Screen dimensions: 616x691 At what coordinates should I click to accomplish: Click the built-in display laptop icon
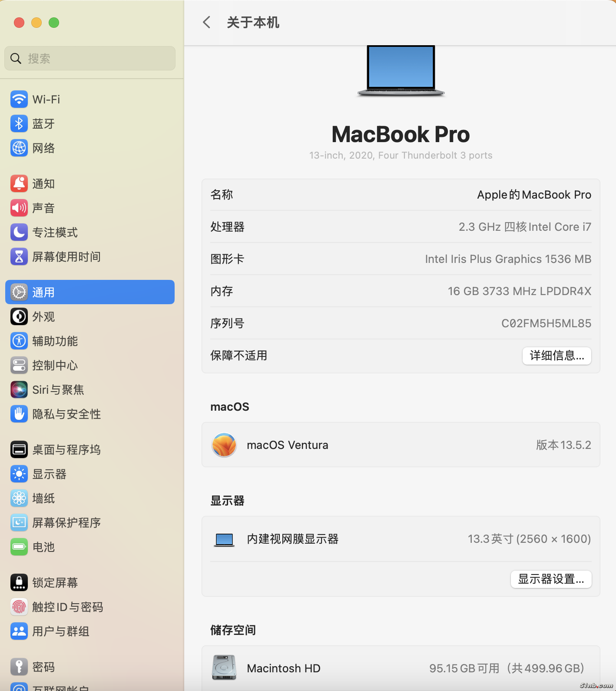[224, 540]
